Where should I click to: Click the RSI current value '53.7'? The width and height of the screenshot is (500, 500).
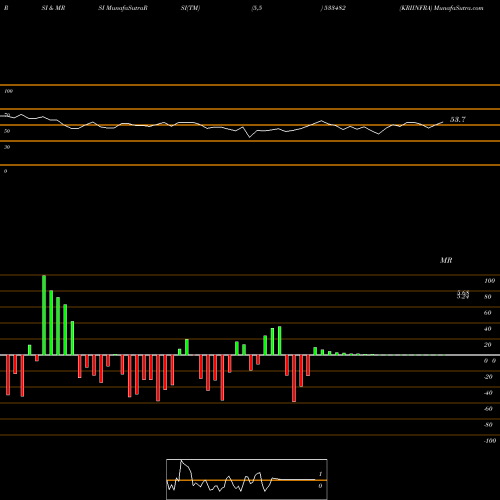tap(458, 119)
